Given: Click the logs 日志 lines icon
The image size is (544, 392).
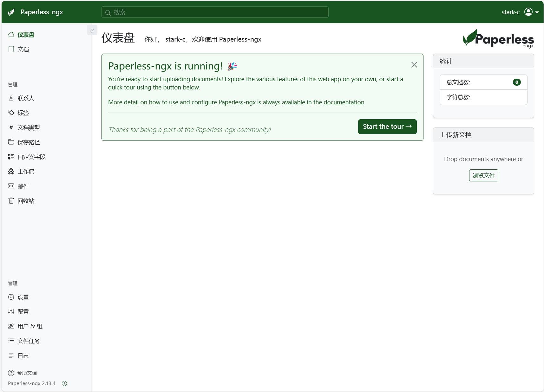Looking at the screenshot, I should coord(11,356).
